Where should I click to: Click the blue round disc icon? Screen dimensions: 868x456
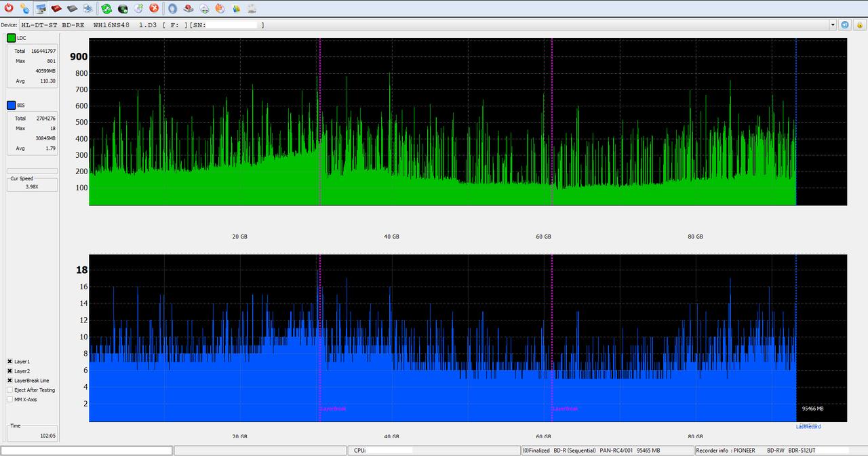(173, 9)
